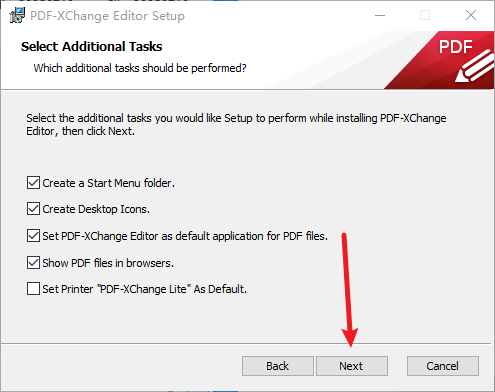Enable Set Printer PDF-XChange Lite As Default

click(33, 289)
